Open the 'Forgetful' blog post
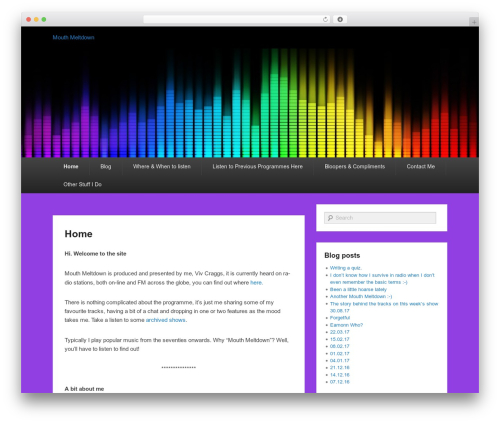 click(x=340, y=318)
